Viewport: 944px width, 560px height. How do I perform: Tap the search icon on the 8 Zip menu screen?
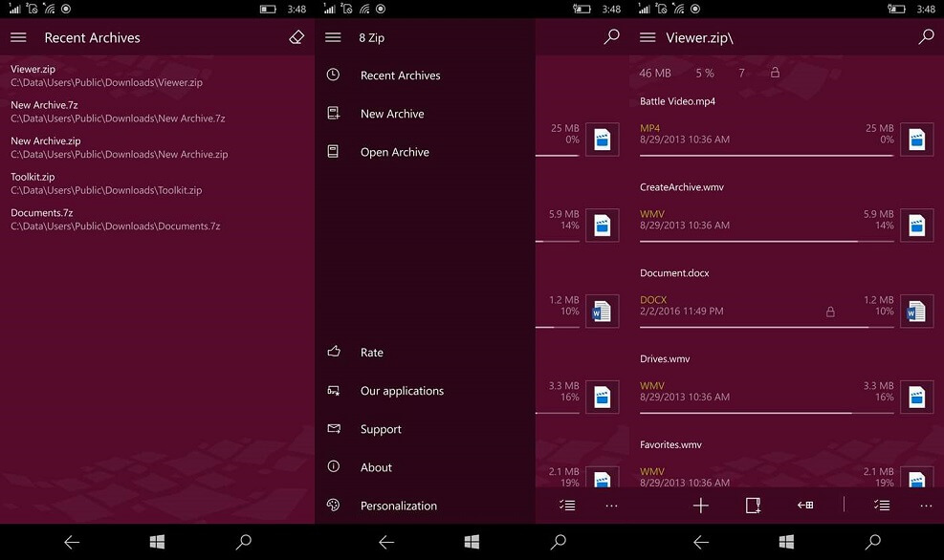pyautogui.click(x=611, y=36)
